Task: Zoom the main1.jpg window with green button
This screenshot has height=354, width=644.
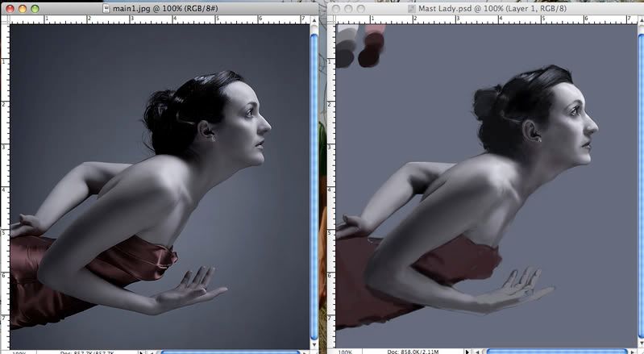Action: (35, 8)
